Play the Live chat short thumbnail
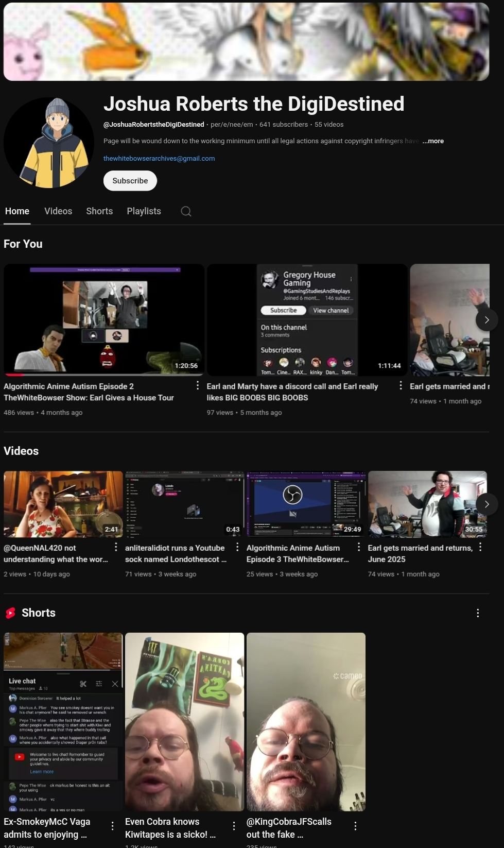Image resolution: width=504 pixels, height=848 pixels. pyautogui.click(x=63, y=722)
